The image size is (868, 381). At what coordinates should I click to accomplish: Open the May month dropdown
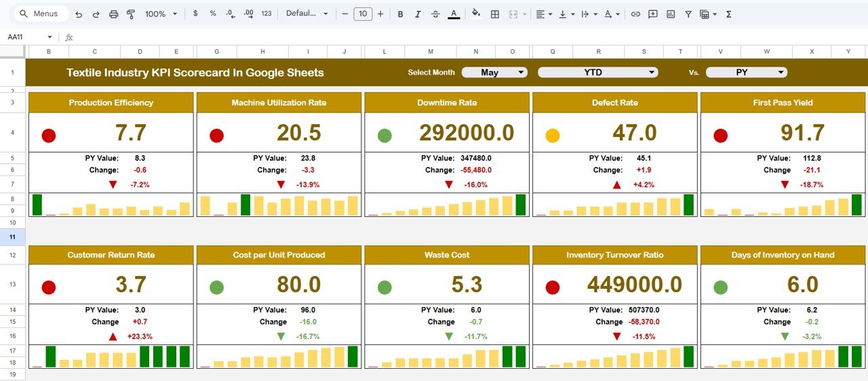tap(494, 73)
